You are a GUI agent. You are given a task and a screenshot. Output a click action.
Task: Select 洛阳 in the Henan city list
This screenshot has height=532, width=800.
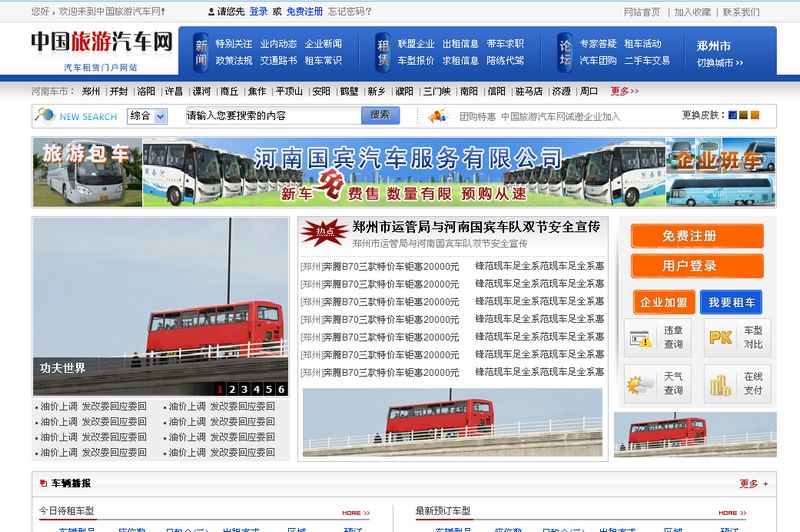click(146, 91)
